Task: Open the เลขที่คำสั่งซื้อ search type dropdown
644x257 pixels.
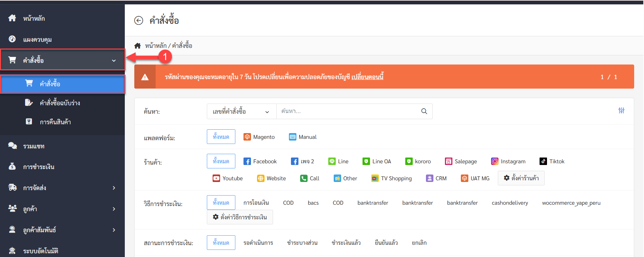Action: [241, 112]
